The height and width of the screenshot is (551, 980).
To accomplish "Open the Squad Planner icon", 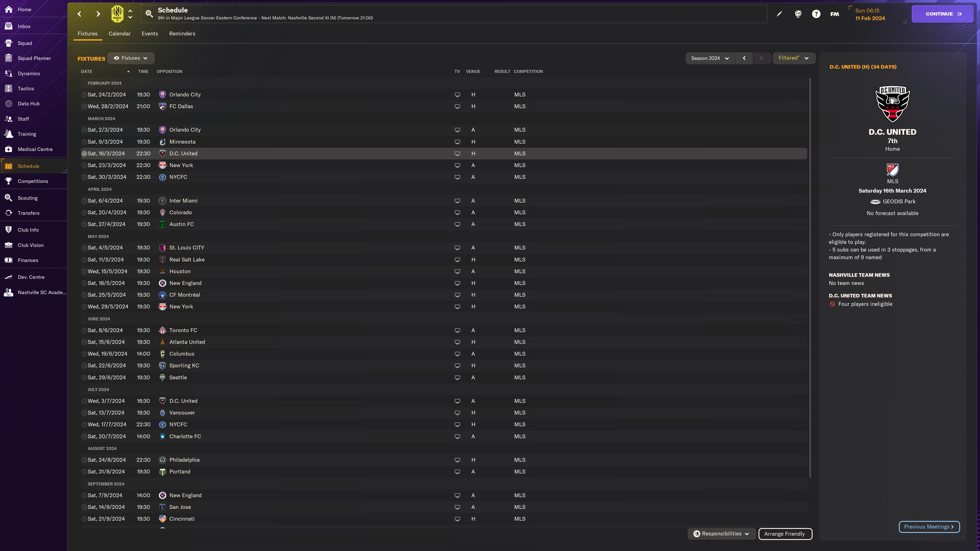I will (9, 58).
